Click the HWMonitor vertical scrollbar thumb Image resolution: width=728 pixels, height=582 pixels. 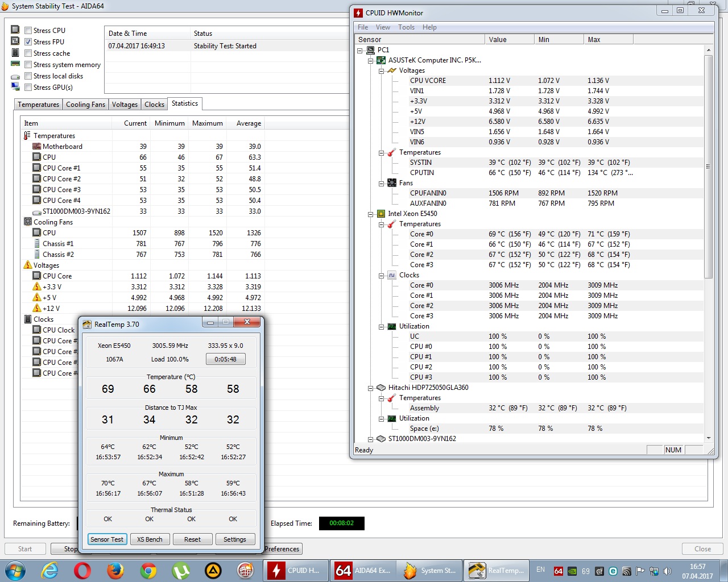(709, 167)
